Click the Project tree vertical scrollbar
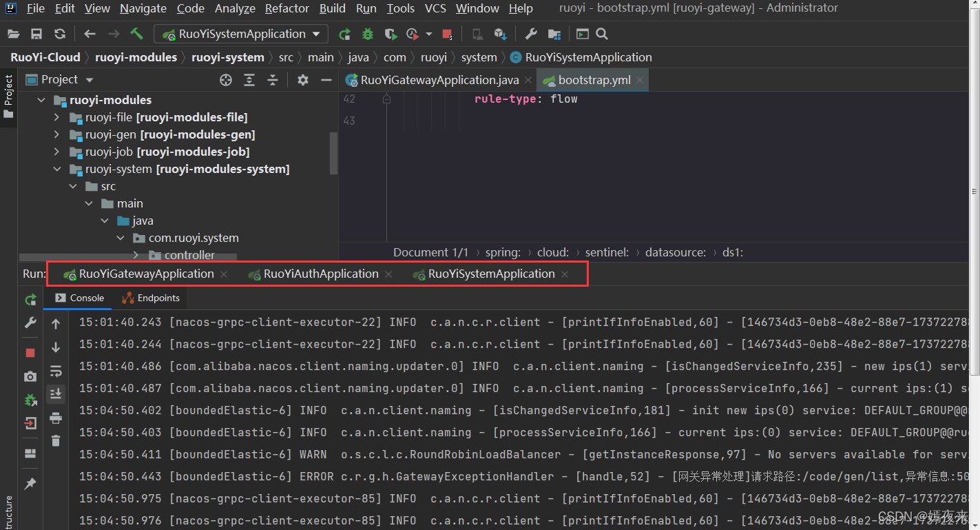980x530 pixels. click(334, 153)
